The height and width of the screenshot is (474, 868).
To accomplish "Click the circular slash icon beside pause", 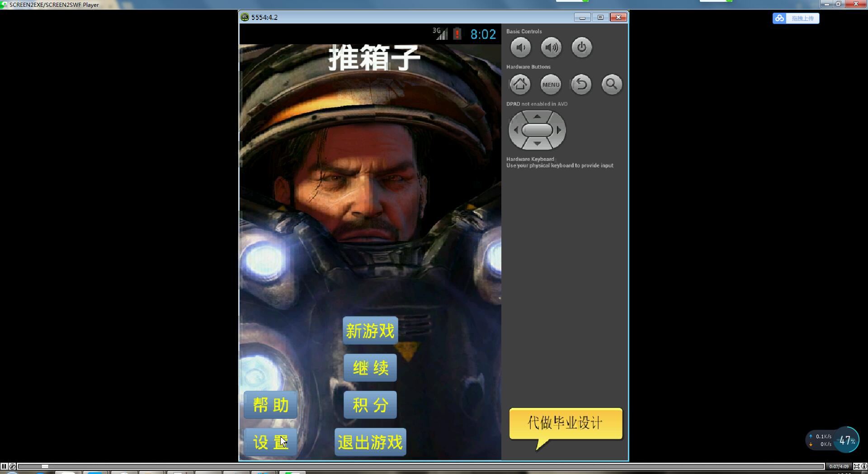I will [x=13, y=466].
